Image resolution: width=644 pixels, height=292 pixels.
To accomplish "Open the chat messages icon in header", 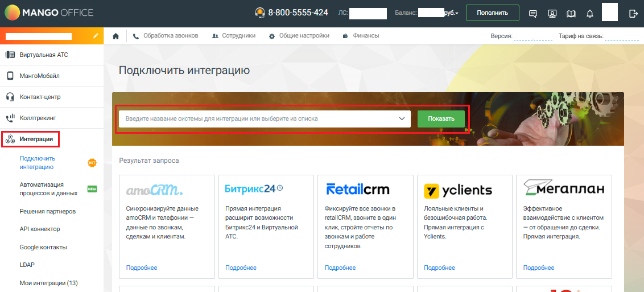I will (x=533, y=14).
